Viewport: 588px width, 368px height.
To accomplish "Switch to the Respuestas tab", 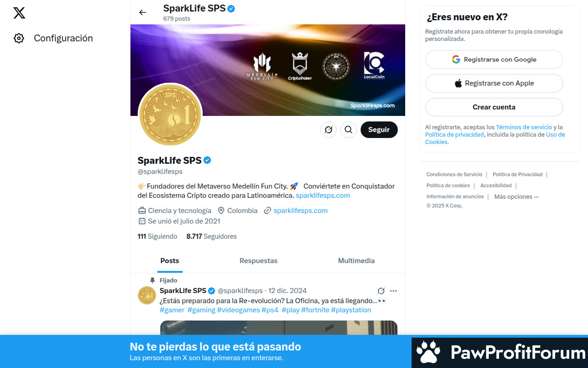I will 259,261.
